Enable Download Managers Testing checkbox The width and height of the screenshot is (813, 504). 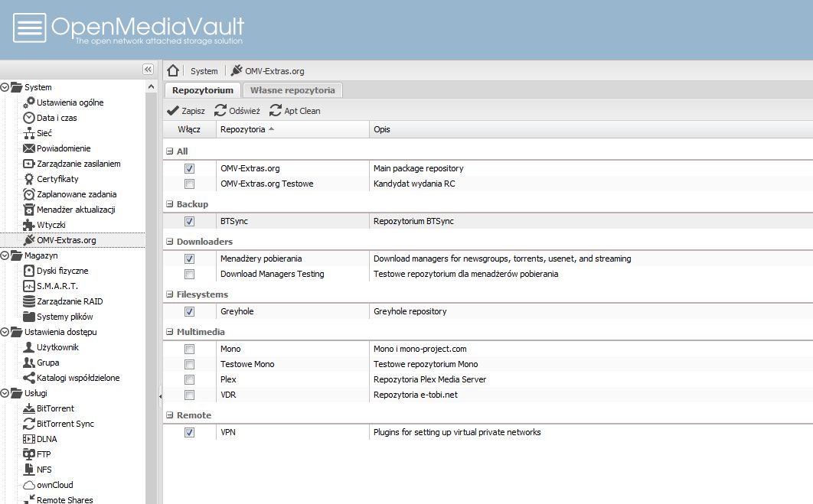pos(189,274)
